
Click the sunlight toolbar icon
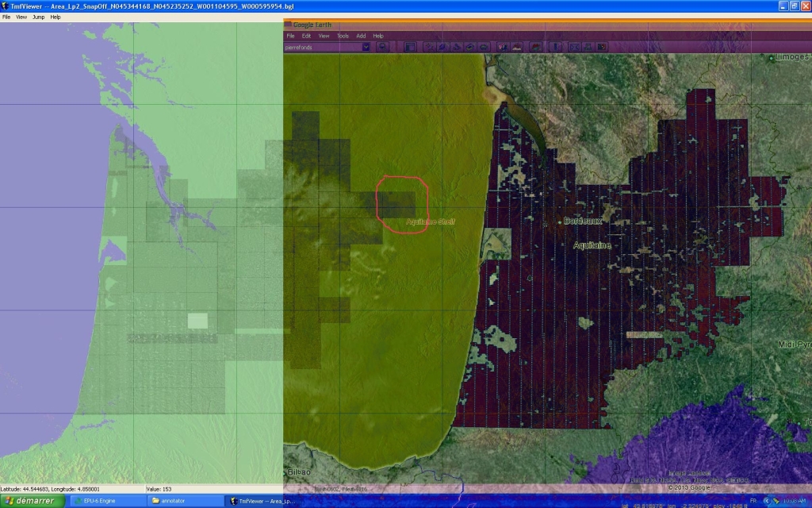click(x=517, y=47)
